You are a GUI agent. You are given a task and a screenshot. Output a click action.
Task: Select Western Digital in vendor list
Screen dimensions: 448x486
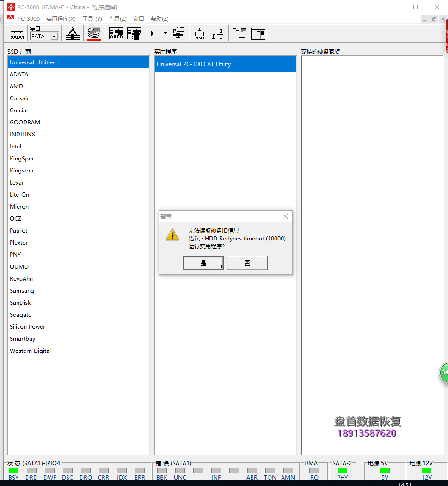click(x=79, y=351)
